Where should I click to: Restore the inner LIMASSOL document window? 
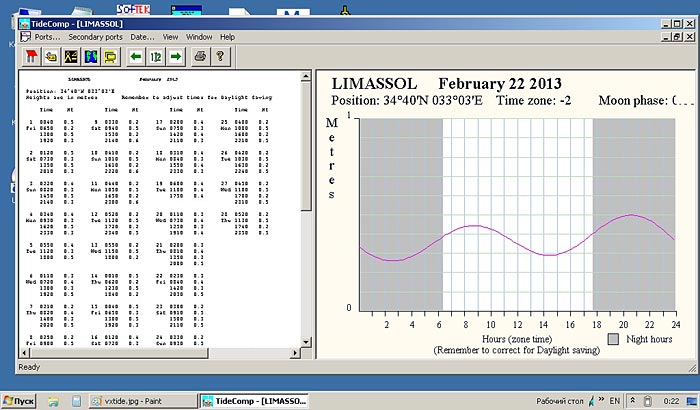[677, 37]
